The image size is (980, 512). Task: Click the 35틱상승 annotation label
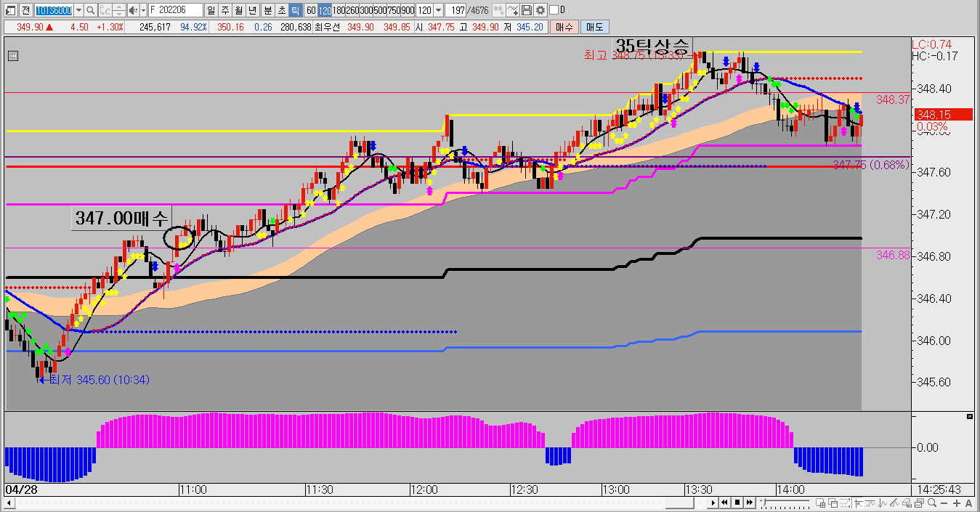(x=652, y=47)
